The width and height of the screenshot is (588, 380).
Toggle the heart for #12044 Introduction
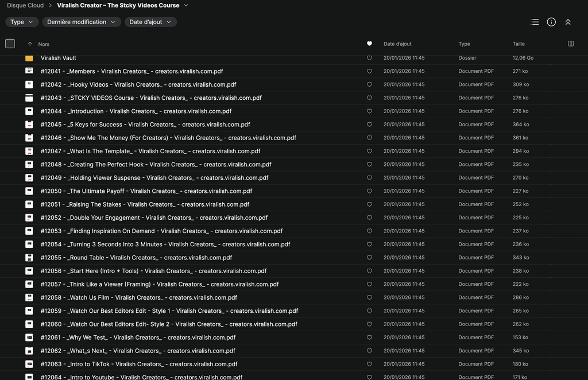(369, 111)
